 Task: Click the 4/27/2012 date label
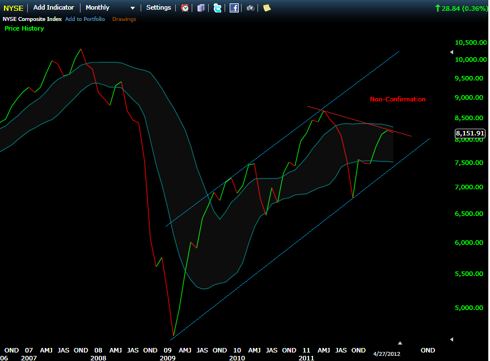click(x=387, y=354)
